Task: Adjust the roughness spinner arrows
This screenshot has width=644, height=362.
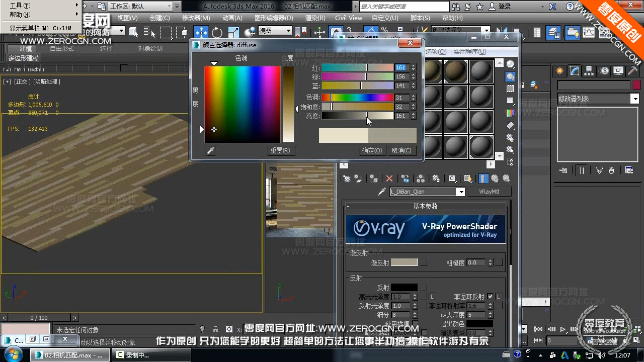Action: tap(490, 262)
